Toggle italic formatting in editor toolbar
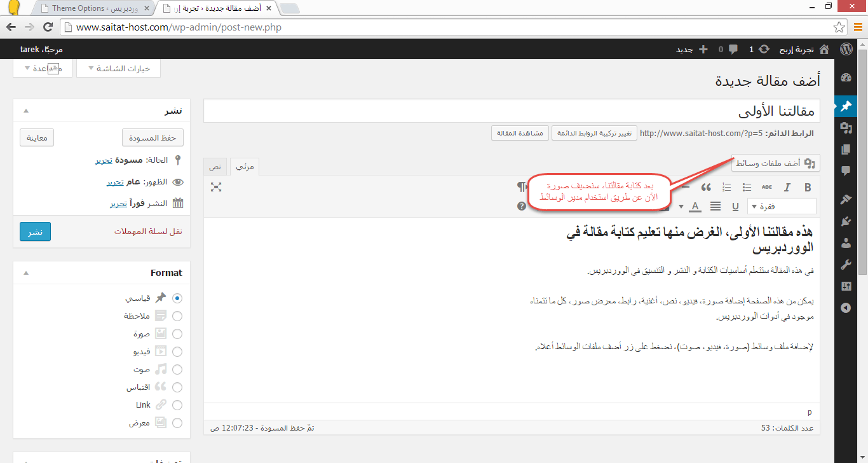Image resolution: width=868 pixels, height=463 pixels. click(x=787, y=187)
